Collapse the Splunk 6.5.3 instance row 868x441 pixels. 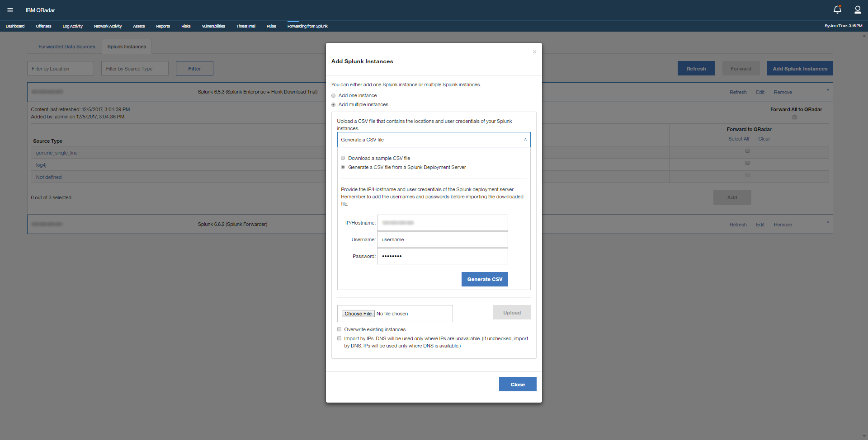(x=828, y=89)
